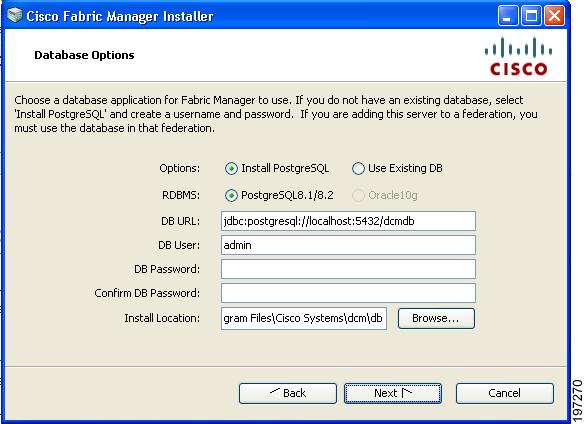585x424 pixels.
Task: Go to the previous step with Back
Action: click(288, 393)
